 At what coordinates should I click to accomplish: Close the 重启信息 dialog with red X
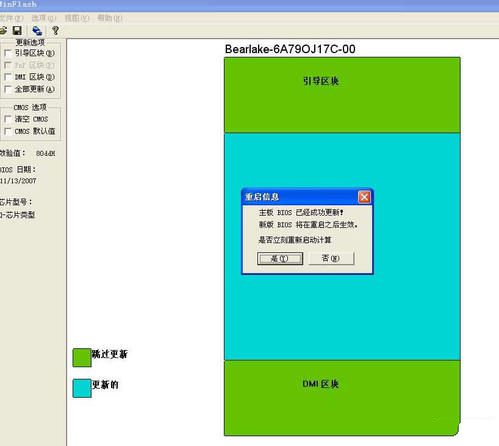364,197
